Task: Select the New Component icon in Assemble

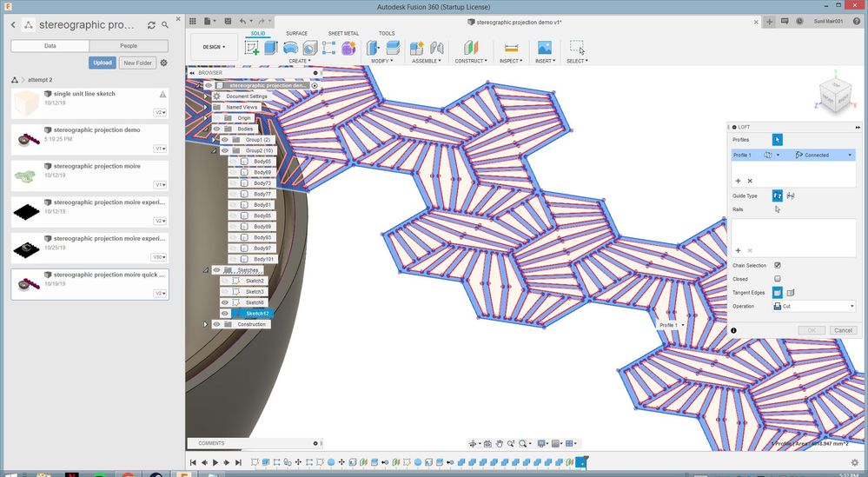Action: (x=417, y=48)
